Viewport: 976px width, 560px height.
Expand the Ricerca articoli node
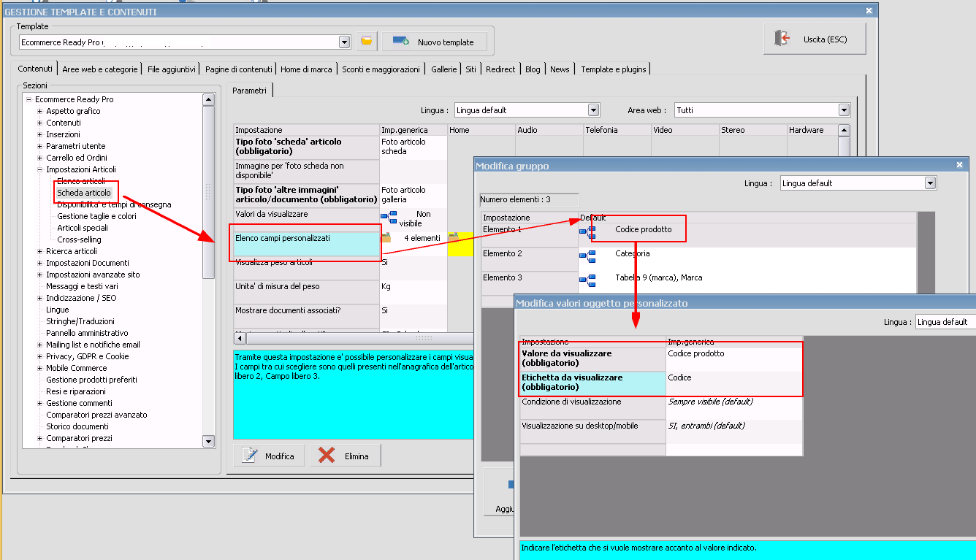[40, 251]
